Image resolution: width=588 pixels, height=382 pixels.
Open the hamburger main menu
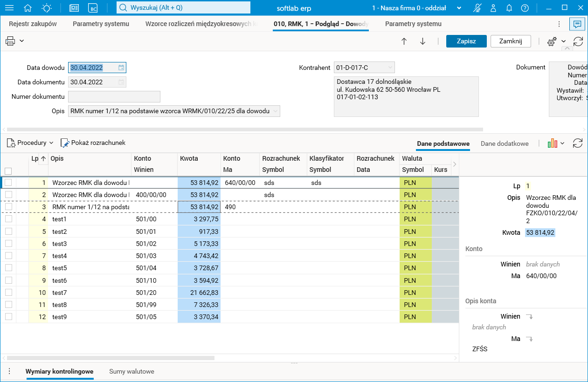tap(9, 8)
